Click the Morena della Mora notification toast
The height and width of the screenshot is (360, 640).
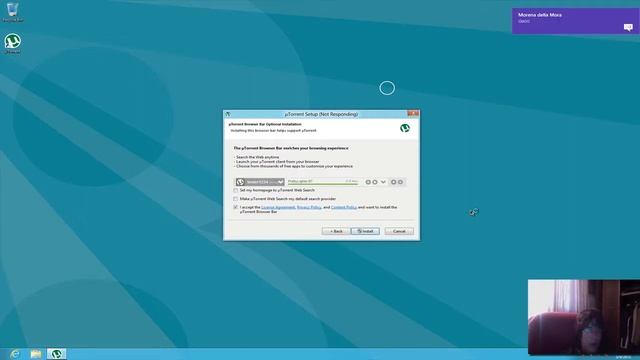pyautogui.click(x=576, y=21)
